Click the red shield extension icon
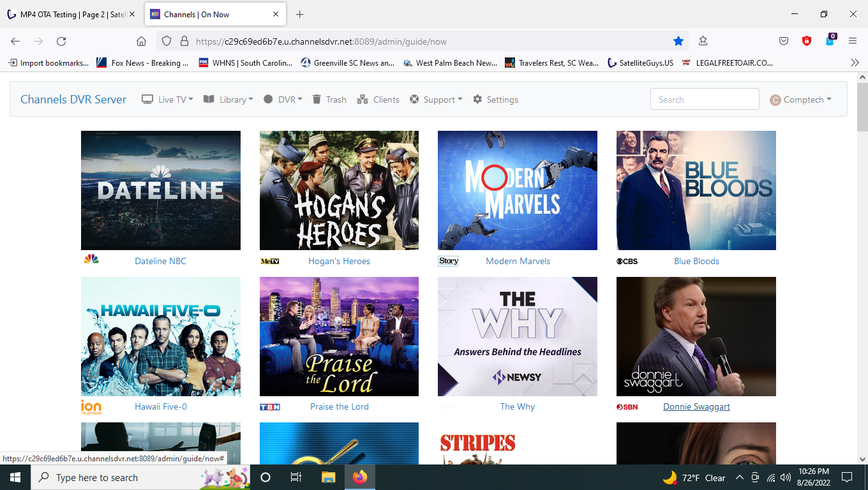868x490 pixels. [x=807, y=41]
